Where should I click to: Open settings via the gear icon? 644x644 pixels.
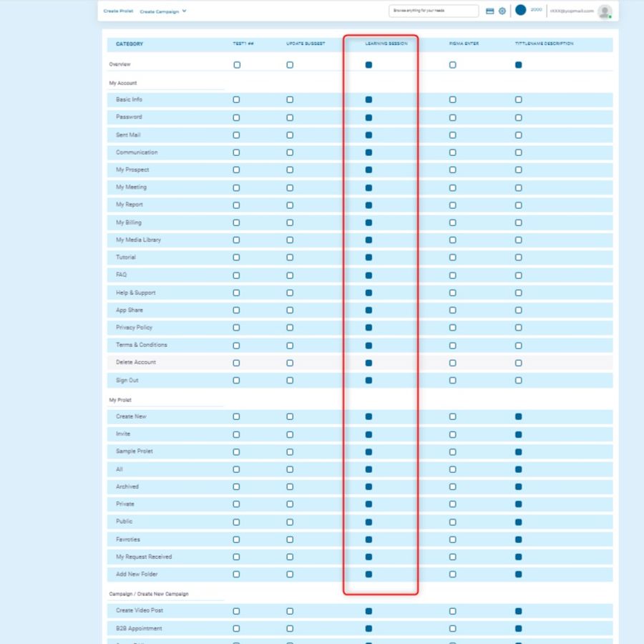(502, 11)
